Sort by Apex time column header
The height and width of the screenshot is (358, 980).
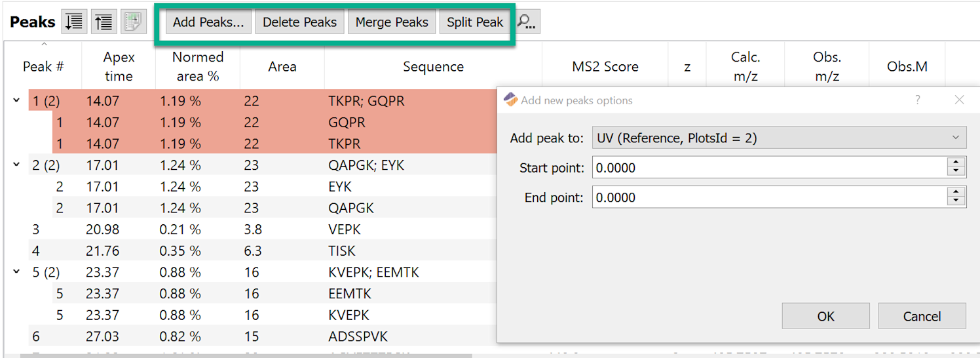pyautogui.click(x=119, y=66)
